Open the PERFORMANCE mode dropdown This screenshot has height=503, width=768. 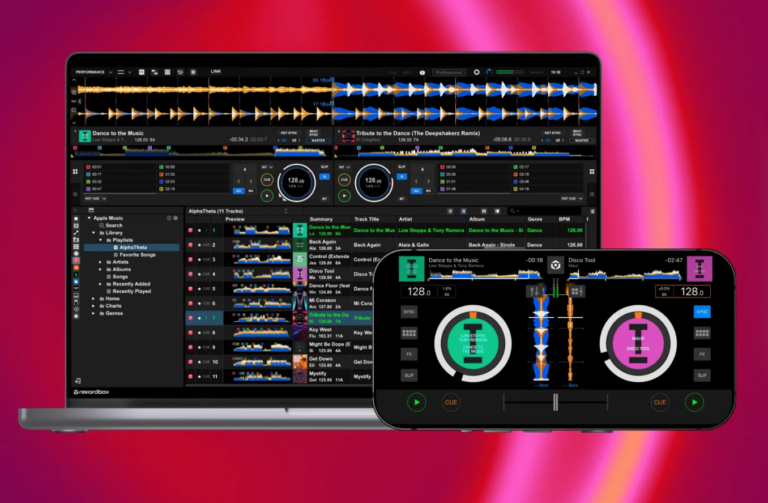coord(94,72)
